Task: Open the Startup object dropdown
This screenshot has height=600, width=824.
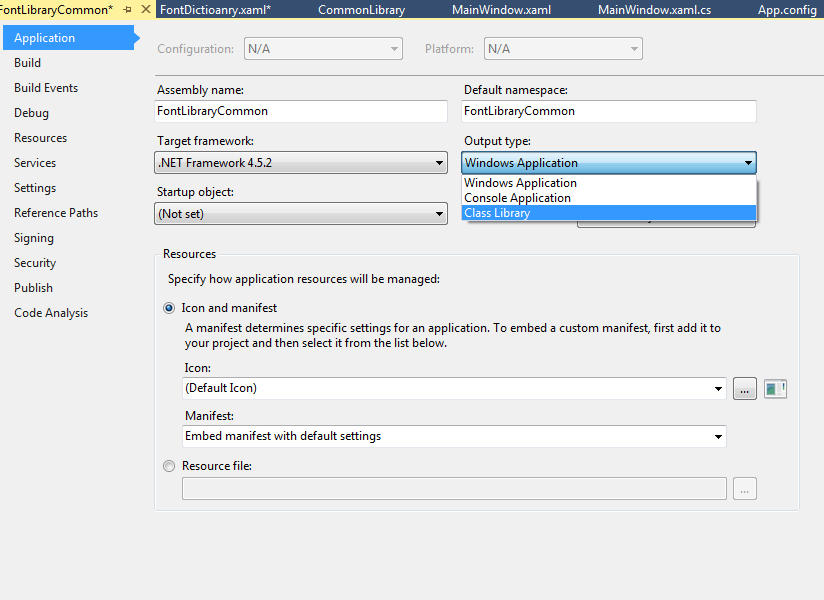Action: click(x=438, y=213)
